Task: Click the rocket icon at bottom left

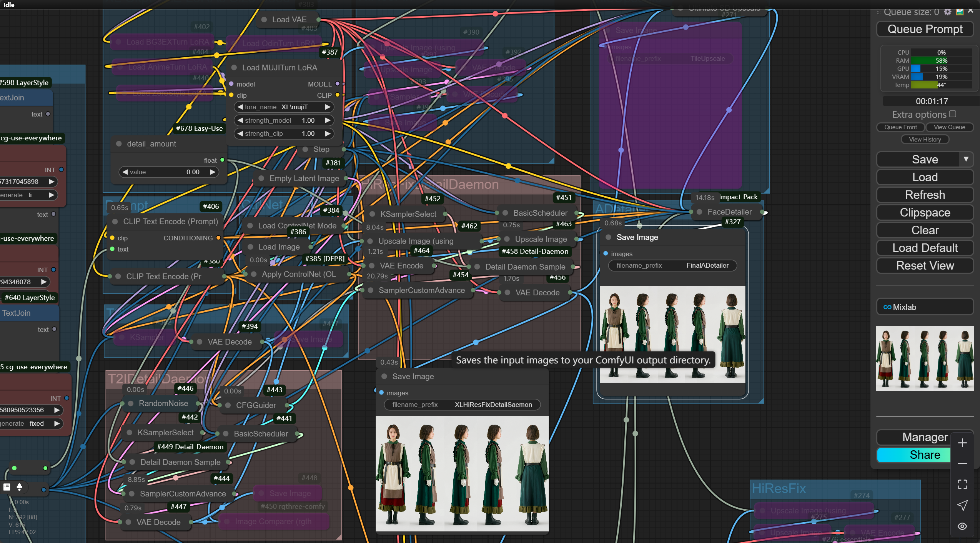Action: tap(19, 487)
